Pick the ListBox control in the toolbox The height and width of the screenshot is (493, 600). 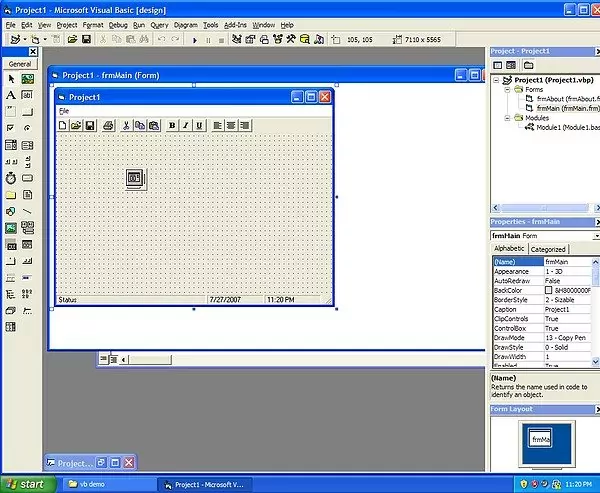[x=27, y=145]
